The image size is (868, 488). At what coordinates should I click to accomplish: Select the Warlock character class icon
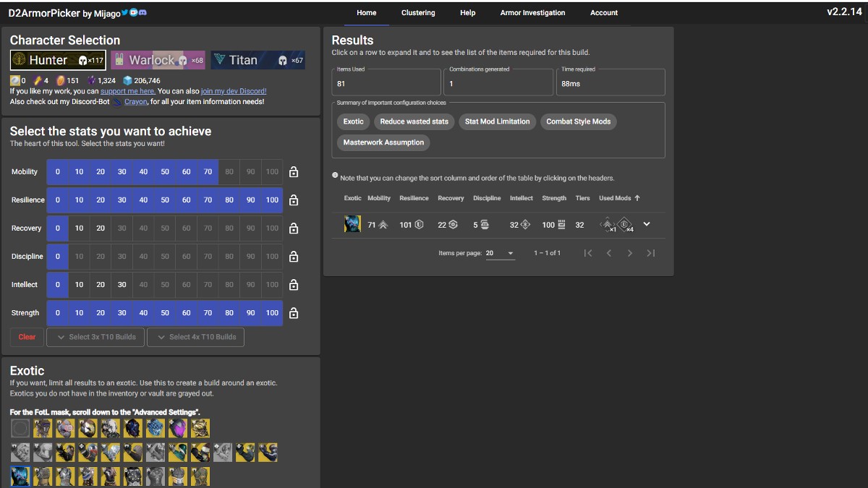click(120, 59)
